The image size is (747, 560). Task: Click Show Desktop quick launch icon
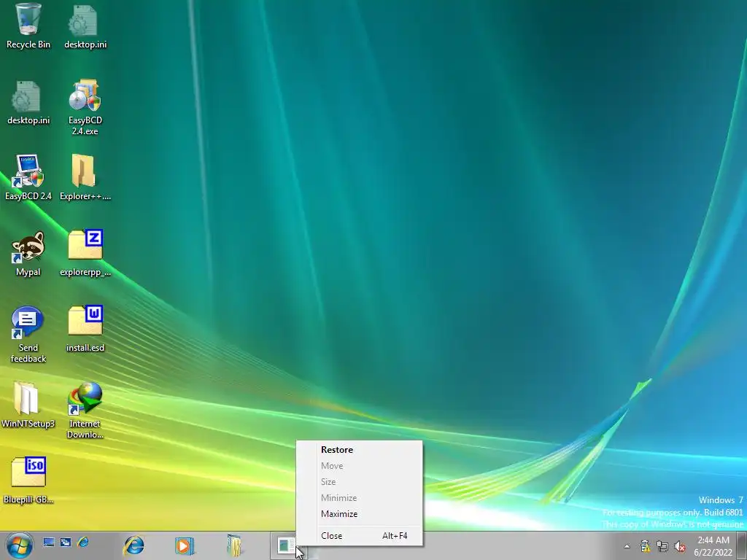click(49, 542)
